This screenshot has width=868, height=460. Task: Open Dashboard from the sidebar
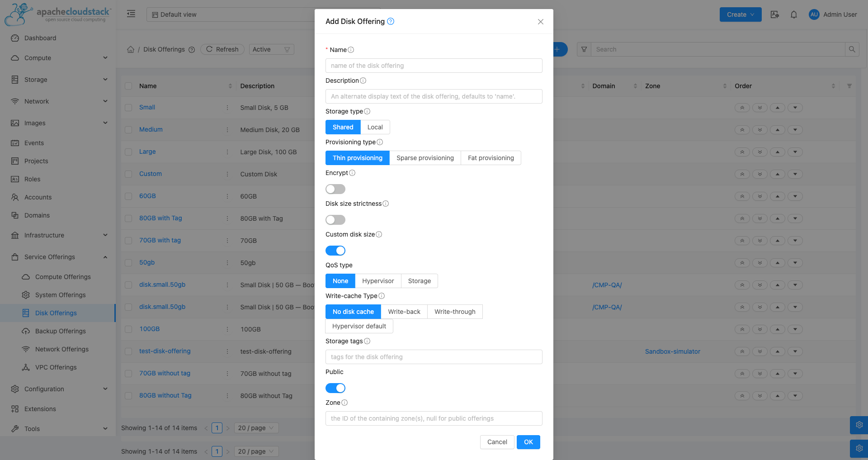[58, 38]
